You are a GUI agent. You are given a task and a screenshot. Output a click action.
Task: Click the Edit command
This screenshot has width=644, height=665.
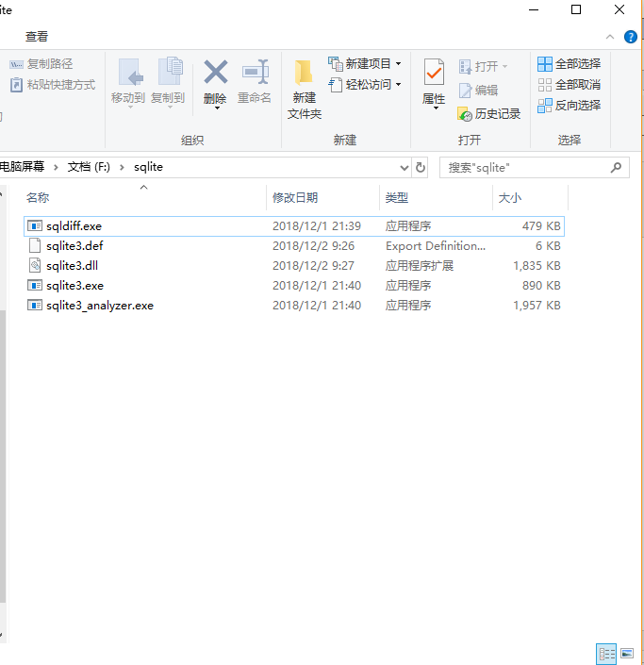(478, 90)
